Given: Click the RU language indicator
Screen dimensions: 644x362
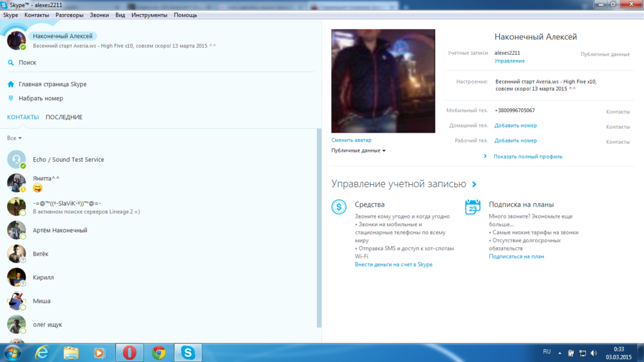Looking at the screenshot, I should click(547, 352).
